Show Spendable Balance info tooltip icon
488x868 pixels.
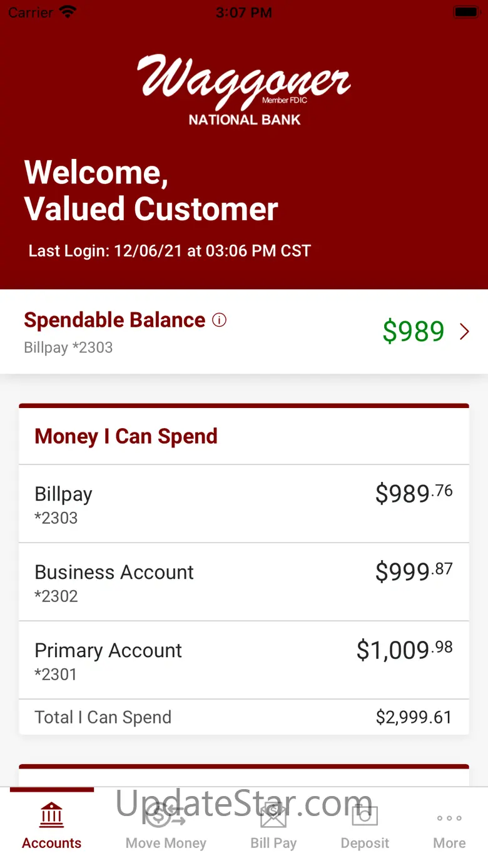tap(219, 320)
